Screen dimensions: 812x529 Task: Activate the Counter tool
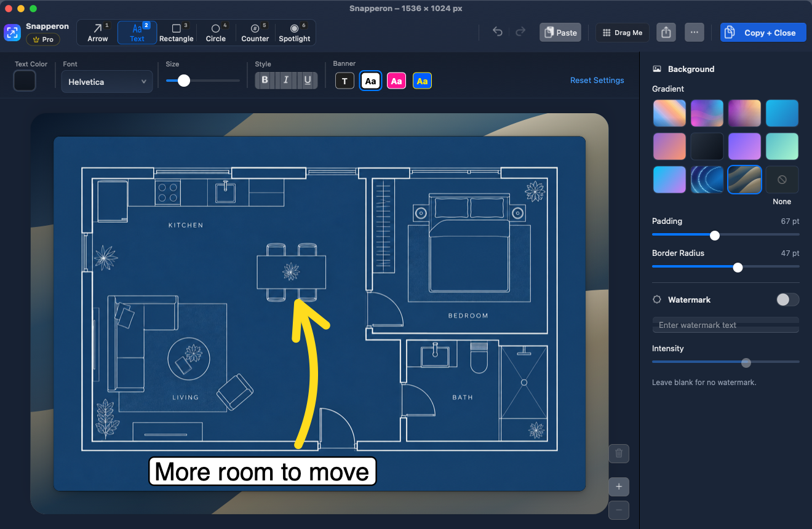[x=255, y=33]
